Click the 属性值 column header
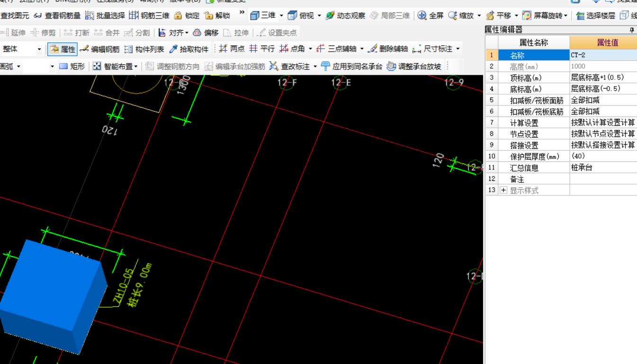The height and width of the screenshot is (364, 637). click(603, 43)
